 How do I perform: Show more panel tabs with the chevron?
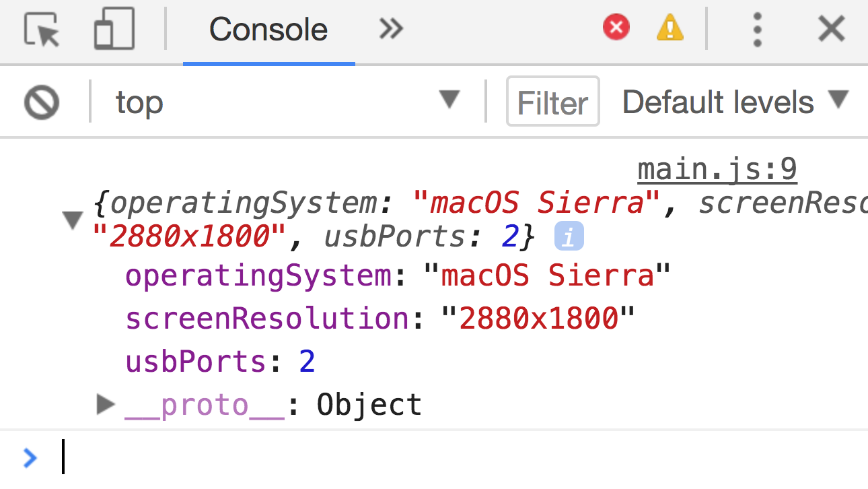click(390, 28)
